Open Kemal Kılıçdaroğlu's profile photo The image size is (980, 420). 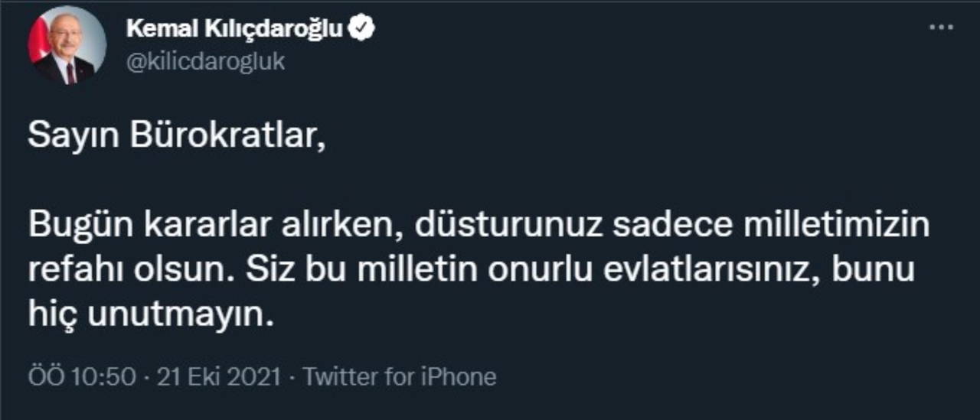pyautogui.click(x=67, y=46)
